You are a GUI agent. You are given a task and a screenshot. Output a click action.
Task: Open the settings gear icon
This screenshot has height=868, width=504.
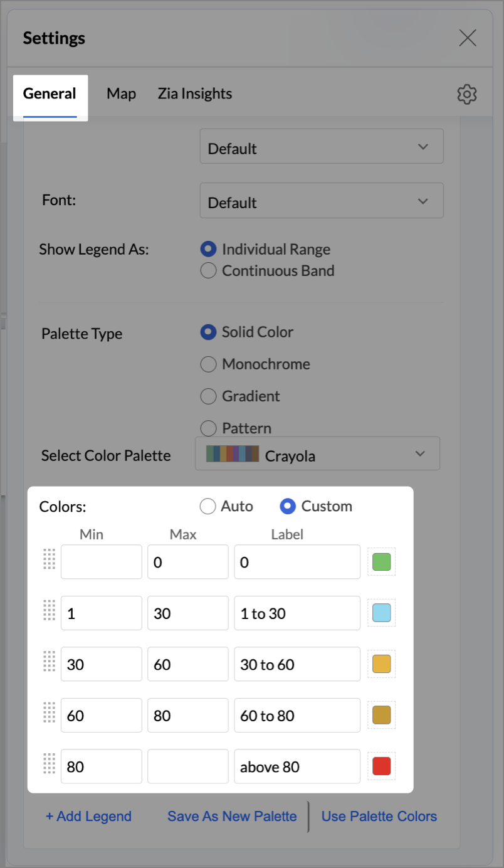click(x=467, y=94)
